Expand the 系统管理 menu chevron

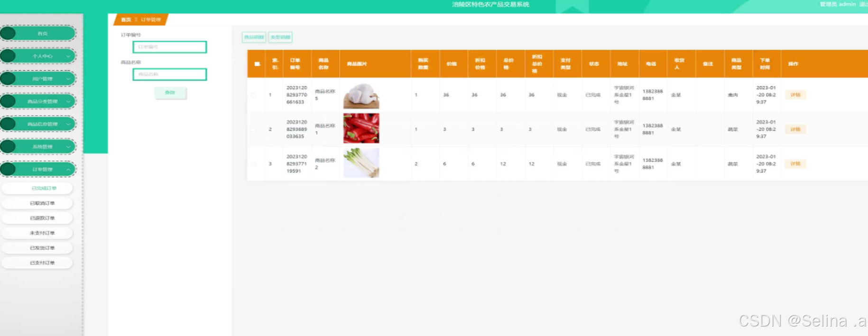coord(68,147)
